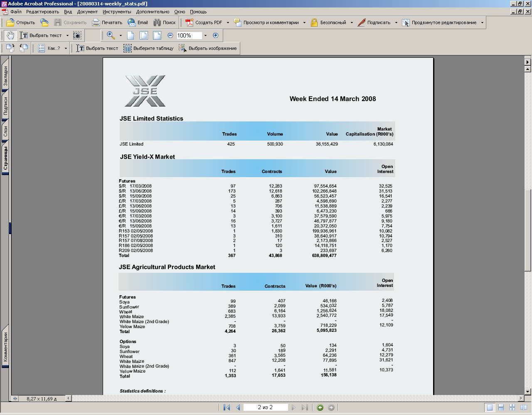The image size is (532, 415).
Task: Send the PDF via the Email button
Action: [138, 22]
